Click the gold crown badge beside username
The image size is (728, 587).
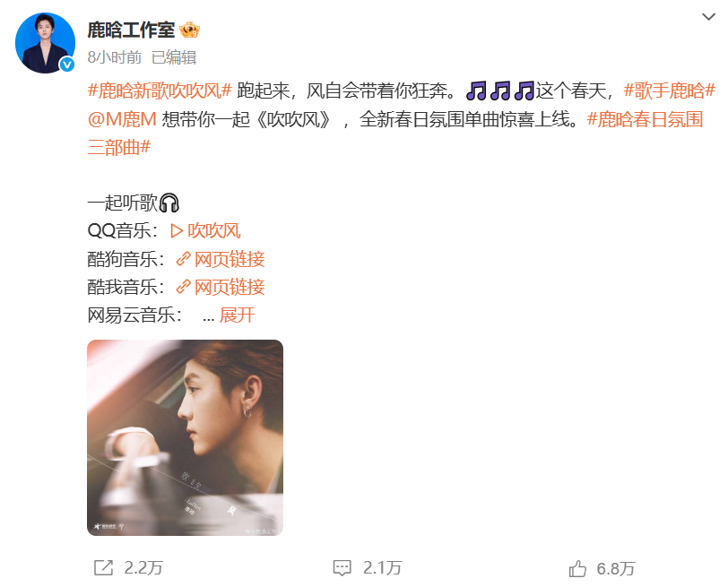pos(189,30)
